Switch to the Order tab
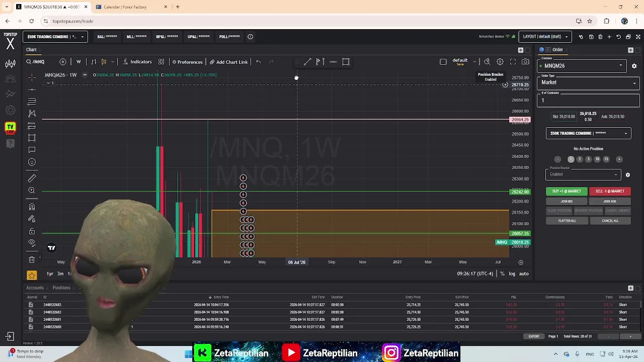Viewport: 644px width, 362px height. (x=557, y=50)
